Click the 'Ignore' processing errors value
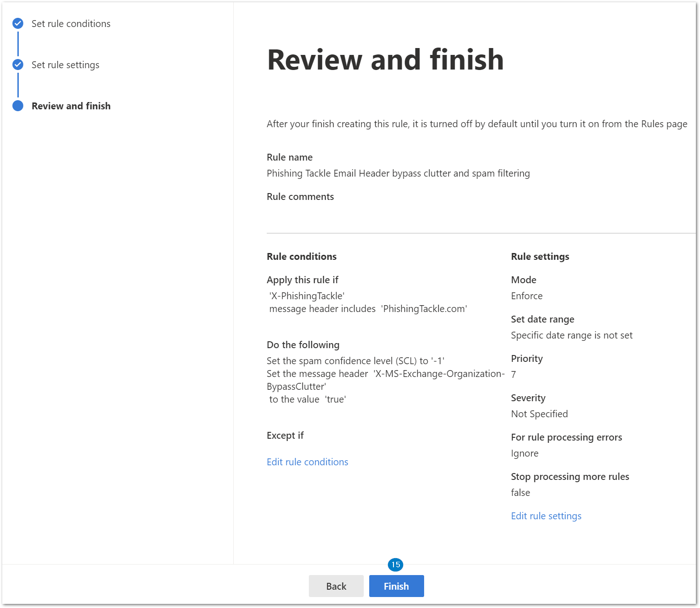 525,453
